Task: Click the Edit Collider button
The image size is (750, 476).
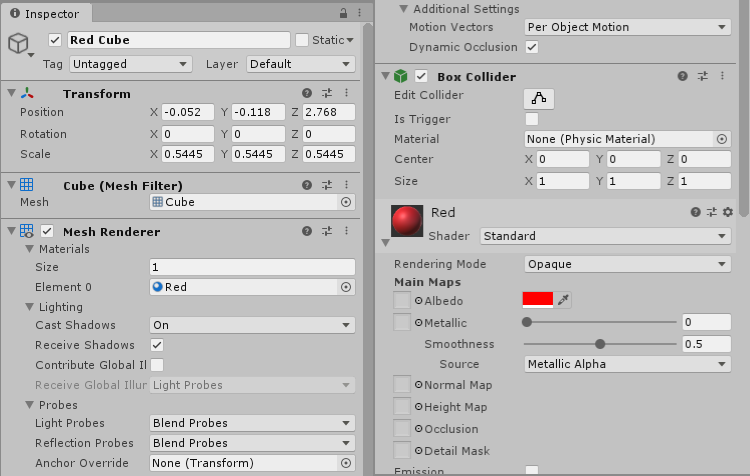Action: tap(539, 98)
